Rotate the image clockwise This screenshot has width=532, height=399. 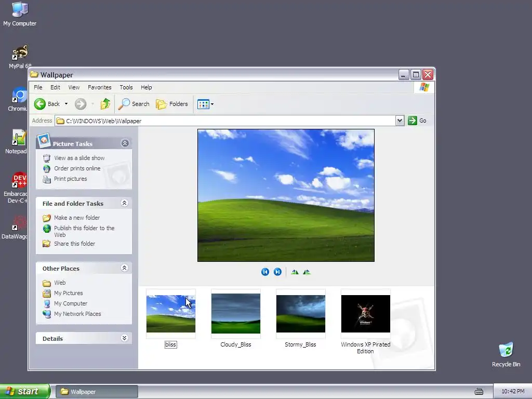pos(295,272)
